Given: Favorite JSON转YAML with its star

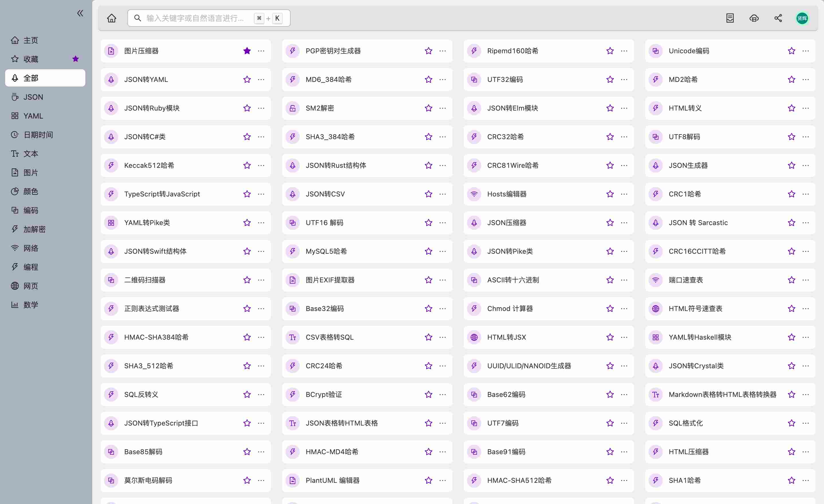Looking at the screenshot, I should [x=247, y=80].
